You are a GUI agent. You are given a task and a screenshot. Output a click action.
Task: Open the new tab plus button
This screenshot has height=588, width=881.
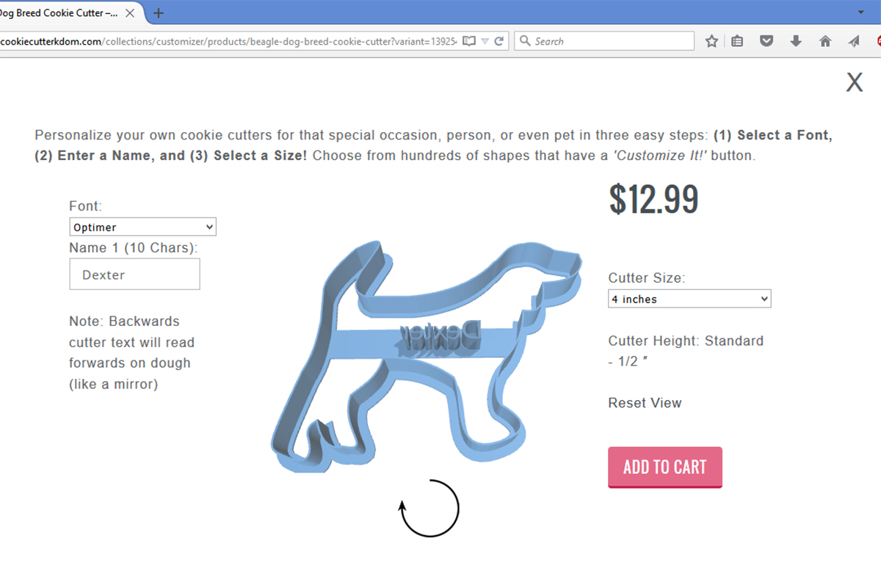tap(159, 12)
